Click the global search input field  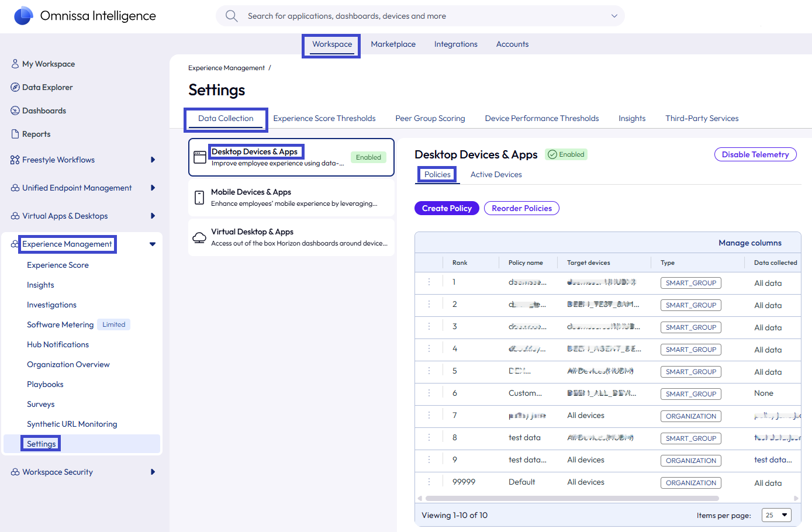point(420,16)
